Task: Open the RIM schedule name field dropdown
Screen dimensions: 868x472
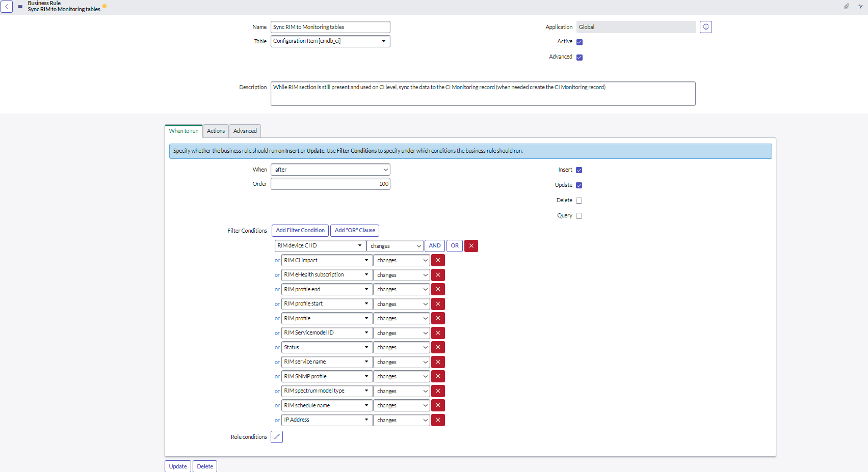Action: pos(327,405)
